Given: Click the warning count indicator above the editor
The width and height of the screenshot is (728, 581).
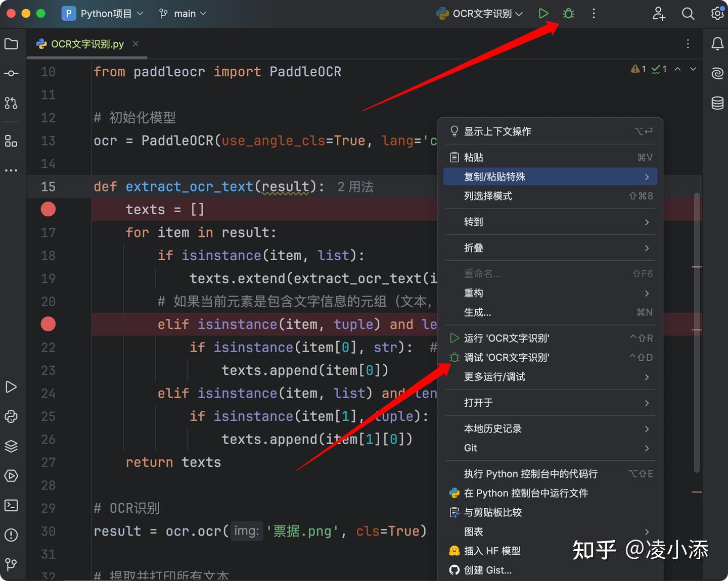Looking at the screenshot, I should [639, 69].
